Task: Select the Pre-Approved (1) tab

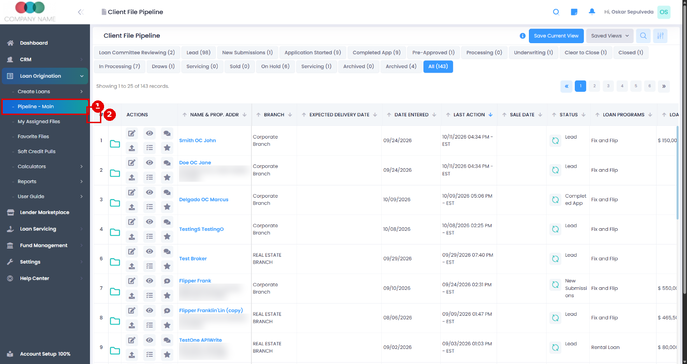Action: point(433,53)
